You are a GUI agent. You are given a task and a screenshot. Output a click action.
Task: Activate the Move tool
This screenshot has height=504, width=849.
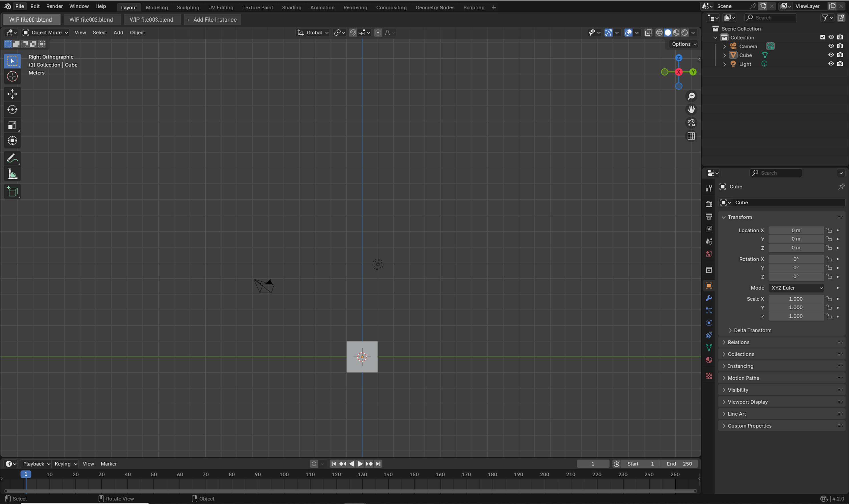12,94
